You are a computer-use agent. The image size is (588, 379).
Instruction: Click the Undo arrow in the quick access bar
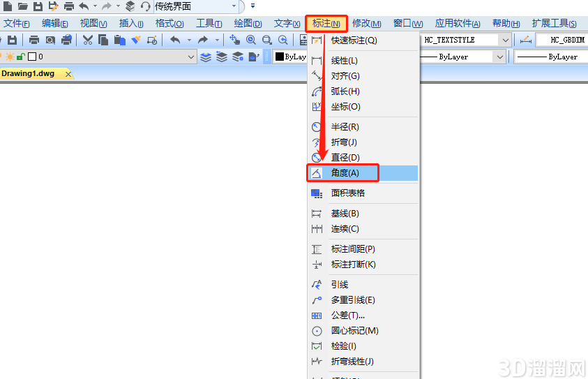84,6
